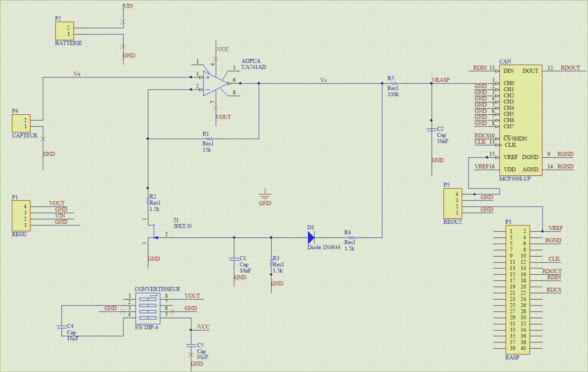This screenshot has height=372, width=588.
Task: Click the VRASP net label
Action: click(440, 80)
